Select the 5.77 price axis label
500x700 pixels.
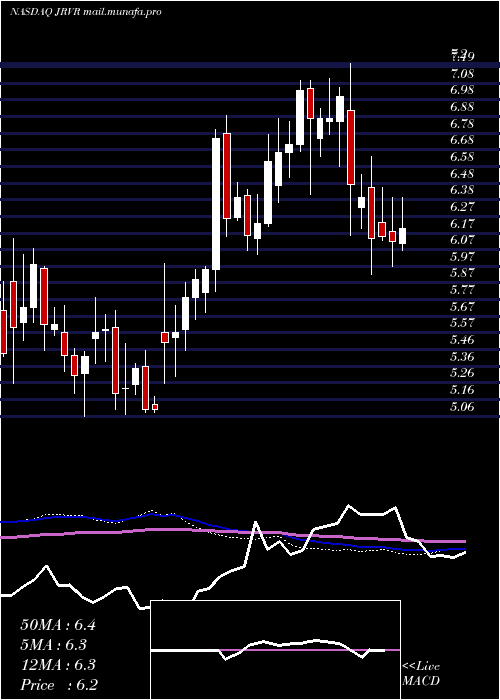[x=462, y=290]
